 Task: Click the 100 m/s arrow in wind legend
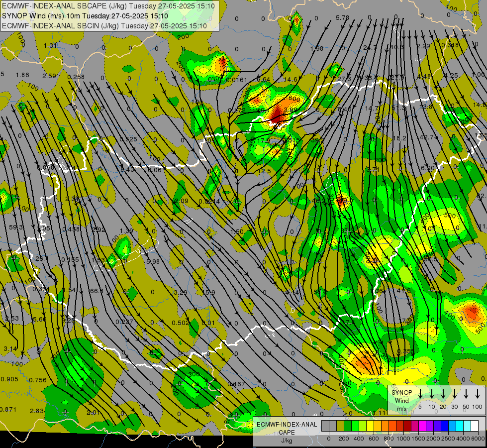coord(478,394)
